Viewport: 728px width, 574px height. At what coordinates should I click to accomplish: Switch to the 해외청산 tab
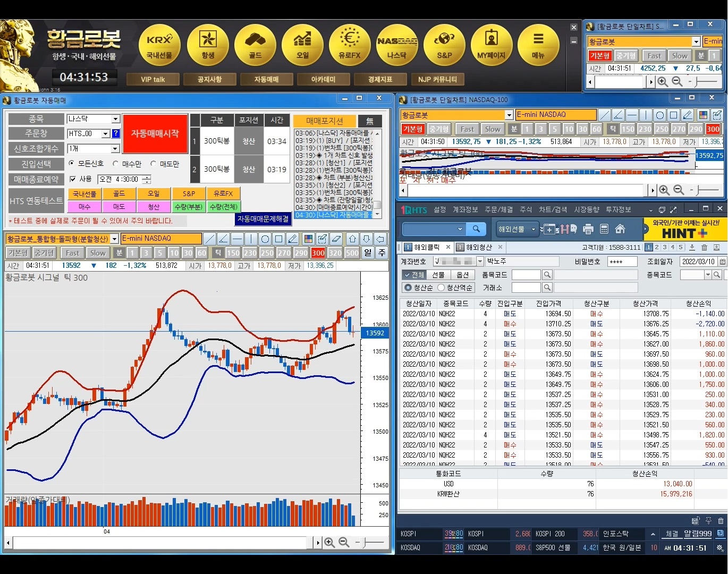coord(479,247)
